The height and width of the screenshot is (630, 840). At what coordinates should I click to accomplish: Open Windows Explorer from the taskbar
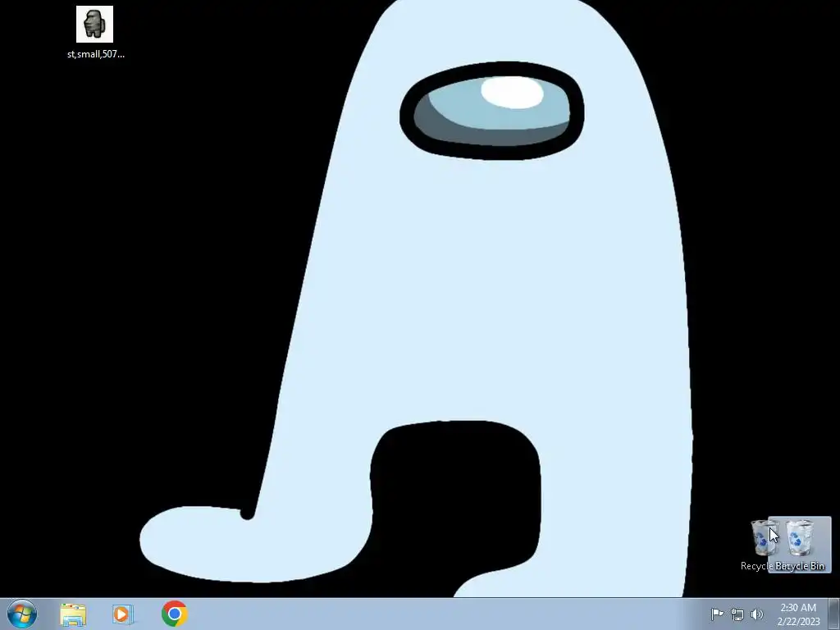[73, 614]
